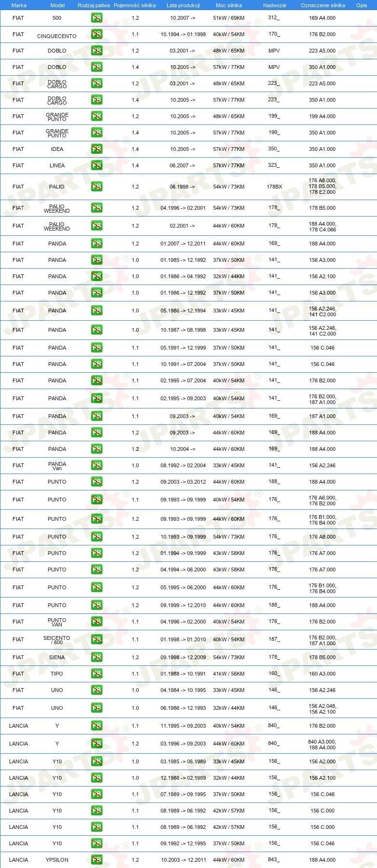
Task: Click the TIPO model name
Action: [57, 674]
